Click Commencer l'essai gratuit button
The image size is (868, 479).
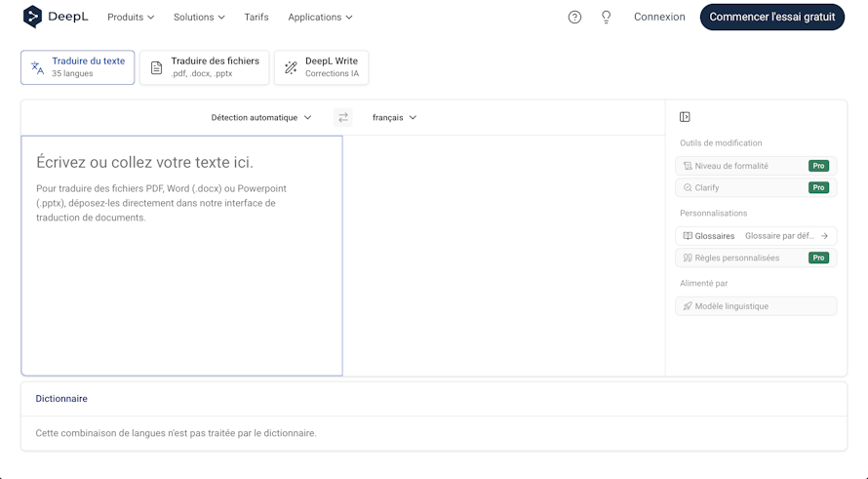tap(772, 18)
